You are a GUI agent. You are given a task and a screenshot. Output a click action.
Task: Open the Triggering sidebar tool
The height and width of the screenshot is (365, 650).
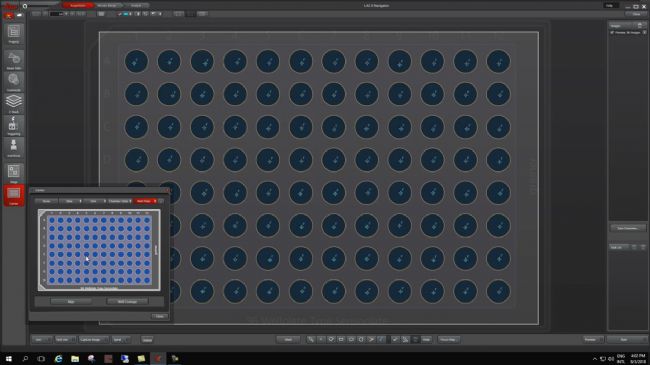pos(14,126)
